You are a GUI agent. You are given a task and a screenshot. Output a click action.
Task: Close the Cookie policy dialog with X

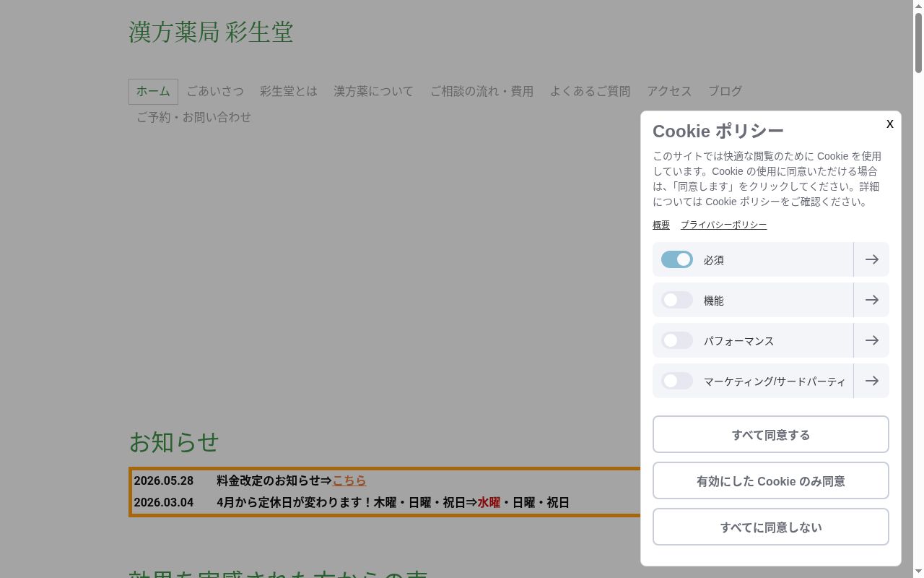coord(889,124)
